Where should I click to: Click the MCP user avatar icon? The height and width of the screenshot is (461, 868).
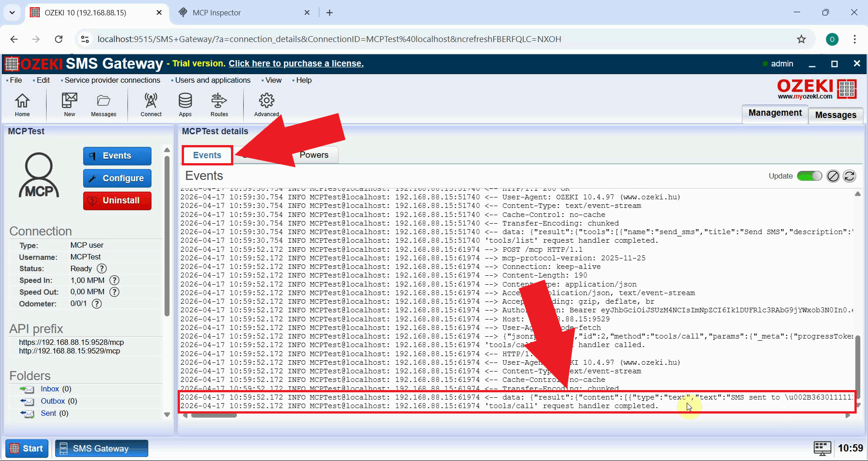point(39,175)
